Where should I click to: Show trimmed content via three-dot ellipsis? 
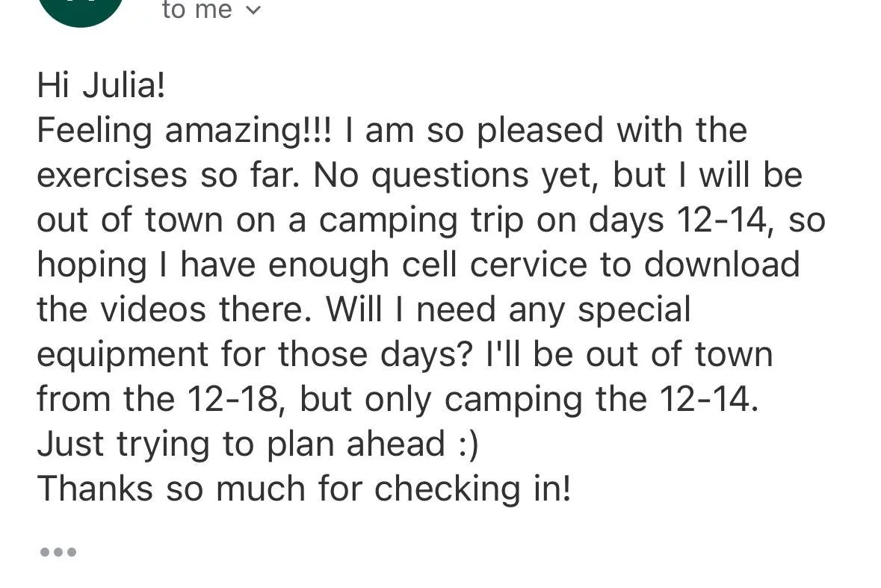58,552
